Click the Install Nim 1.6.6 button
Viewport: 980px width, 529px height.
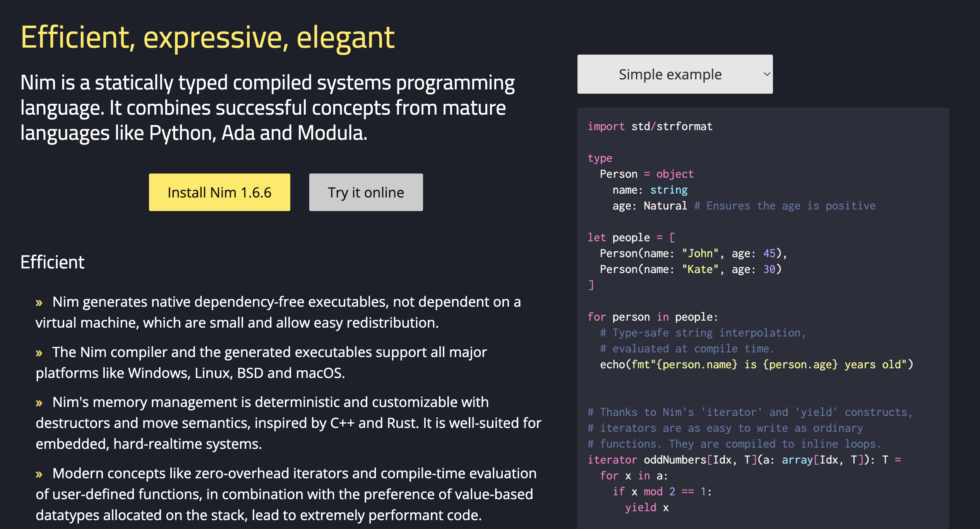pos(219,192)
